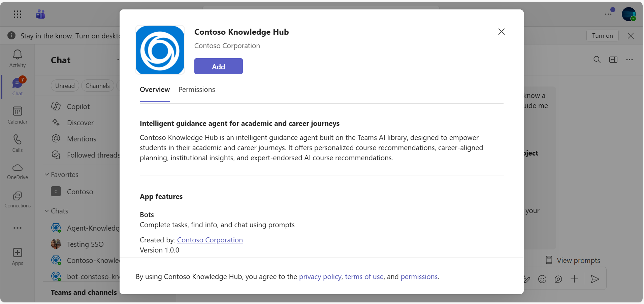Open the privacy policy link
This screenshot has width=644, height=304.
tap(320, 277)
